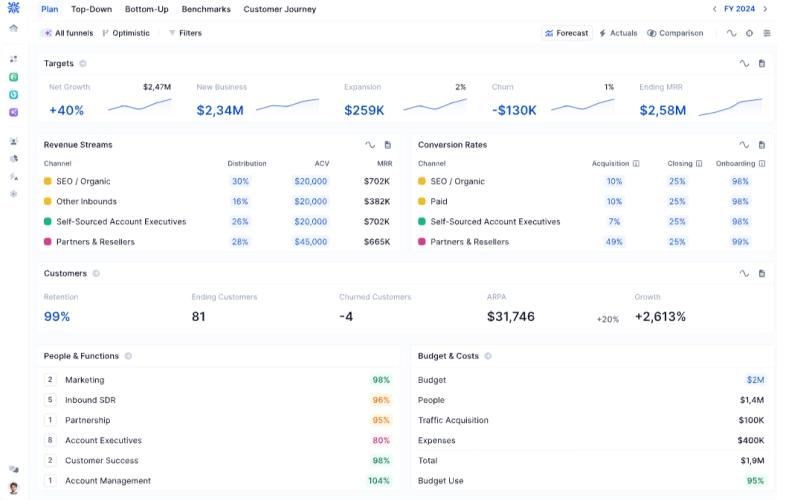Open the list menu icon top right
800x500 pixels.
767,33
